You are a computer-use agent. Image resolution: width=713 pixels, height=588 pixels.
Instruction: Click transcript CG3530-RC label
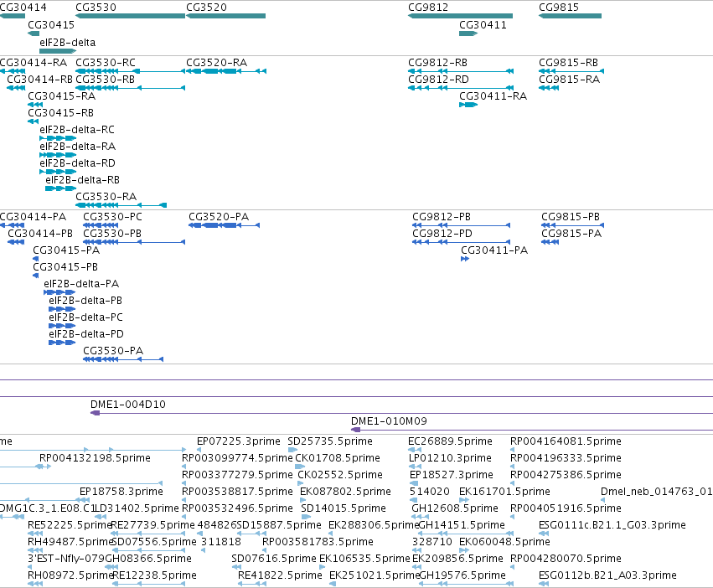coord(106,63)
